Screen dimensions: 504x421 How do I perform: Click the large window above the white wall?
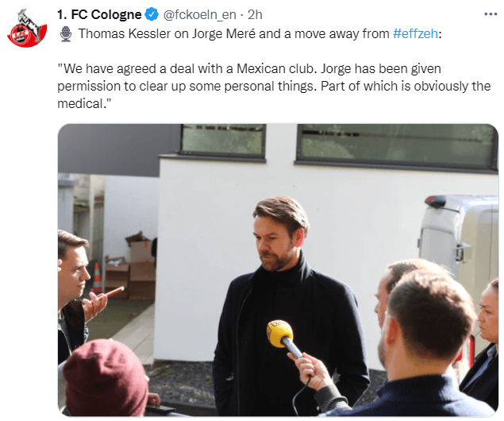pos(397,146)
